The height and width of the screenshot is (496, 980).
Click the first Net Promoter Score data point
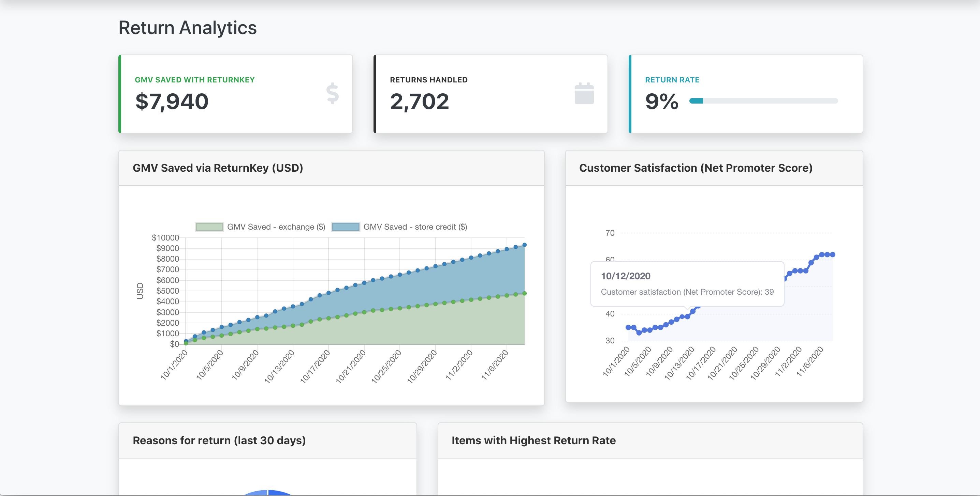628,327
